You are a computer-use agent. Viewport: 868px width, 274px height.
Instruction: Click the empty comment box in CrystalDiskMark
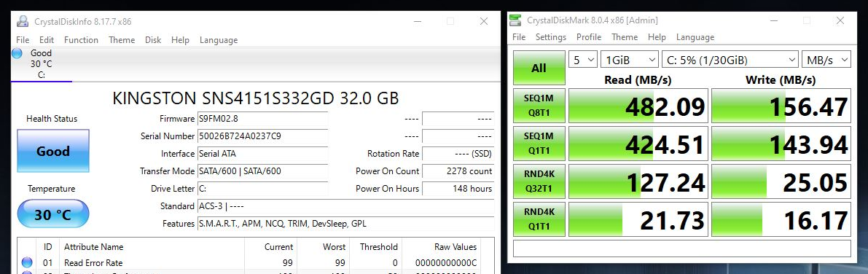tap(682, 248)
